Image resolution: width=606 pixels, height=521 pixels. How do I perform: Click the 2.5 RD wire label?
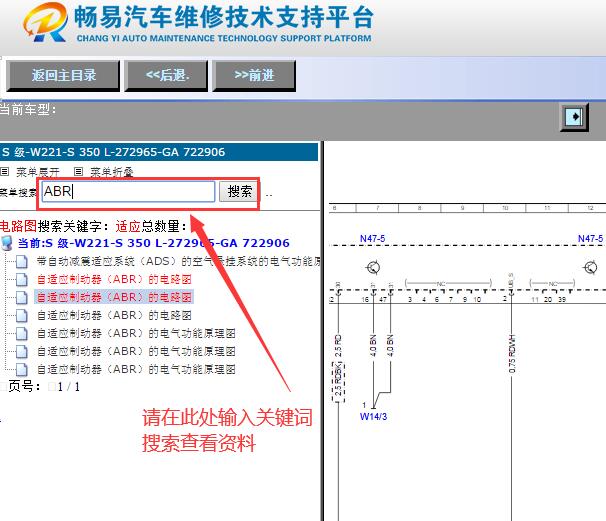(338, 346)
